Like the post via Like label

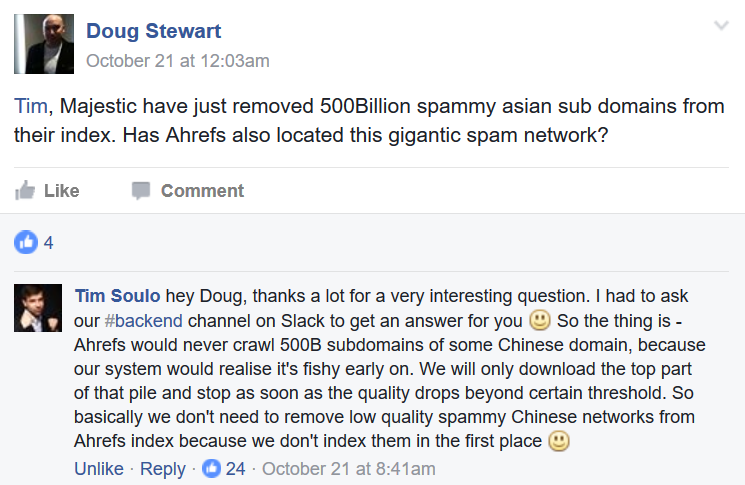click(x=61, y=190)
